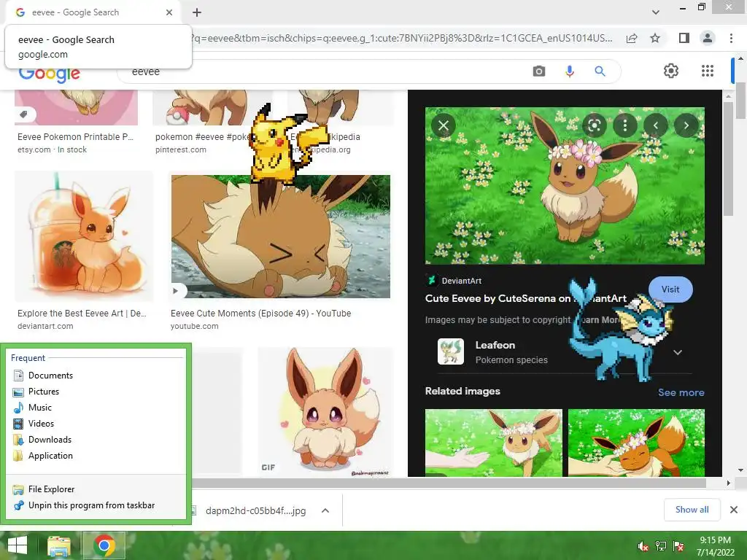Open Chrome profile avatar
This screenshot has width=747, height=560.
click(708, 38)
